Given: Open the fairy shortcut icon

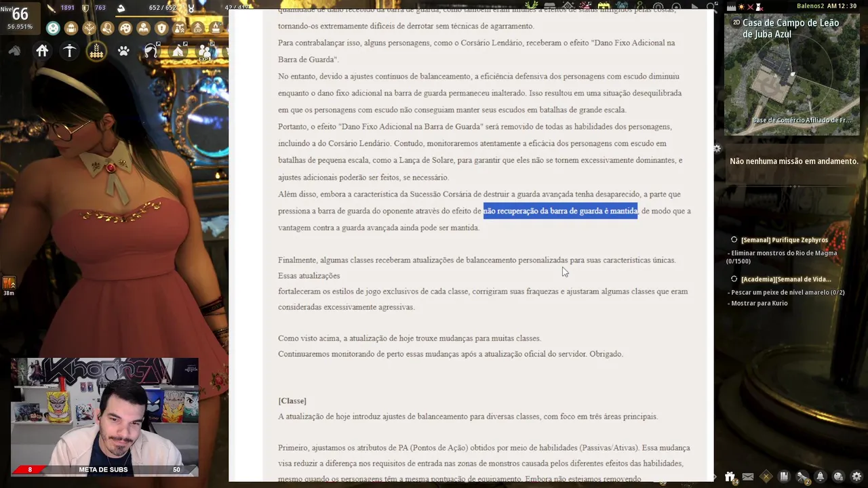Looking at the screenshot, I should (x=151, y=51).
